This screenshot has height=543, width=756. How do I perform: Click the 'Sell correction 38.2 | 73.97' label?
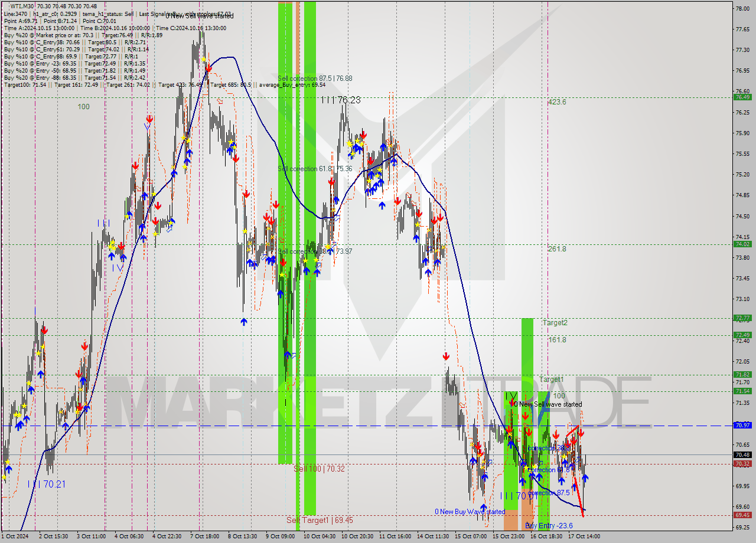315,251
